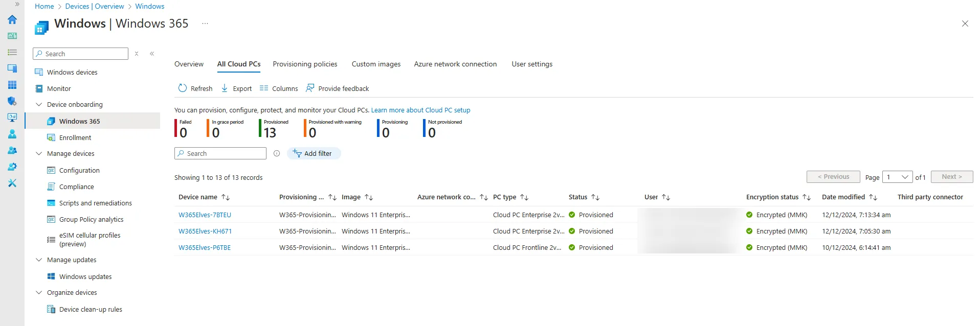Sort by Date modified column arrows

pos(873,197)
